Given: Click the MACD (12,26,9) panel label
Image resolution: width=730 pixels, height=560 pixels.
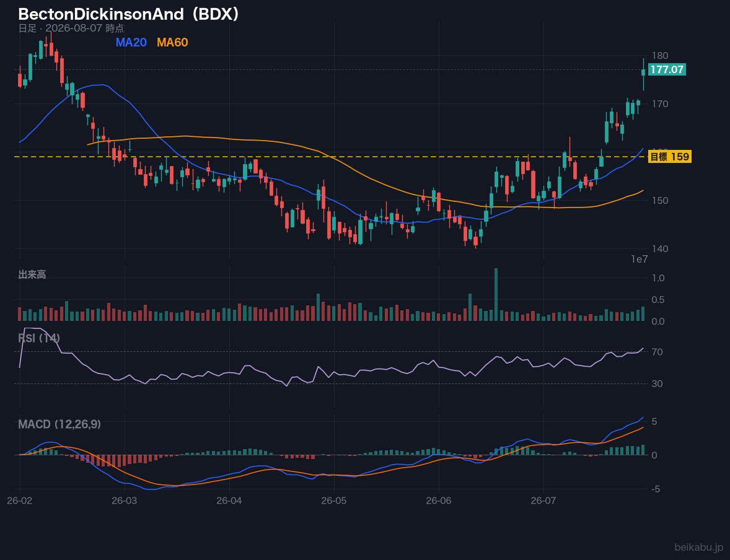Looking at the screenshot, I should tap(59, 424).
